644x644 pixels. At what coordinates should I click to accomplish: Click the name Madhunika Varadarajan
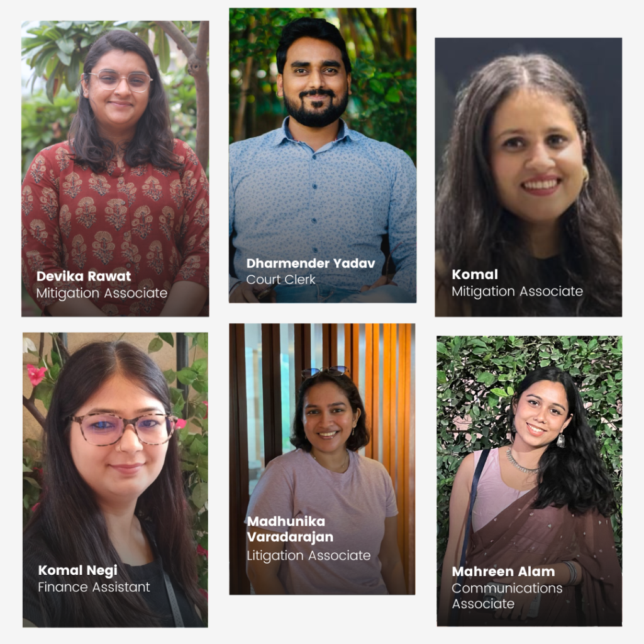290,529
